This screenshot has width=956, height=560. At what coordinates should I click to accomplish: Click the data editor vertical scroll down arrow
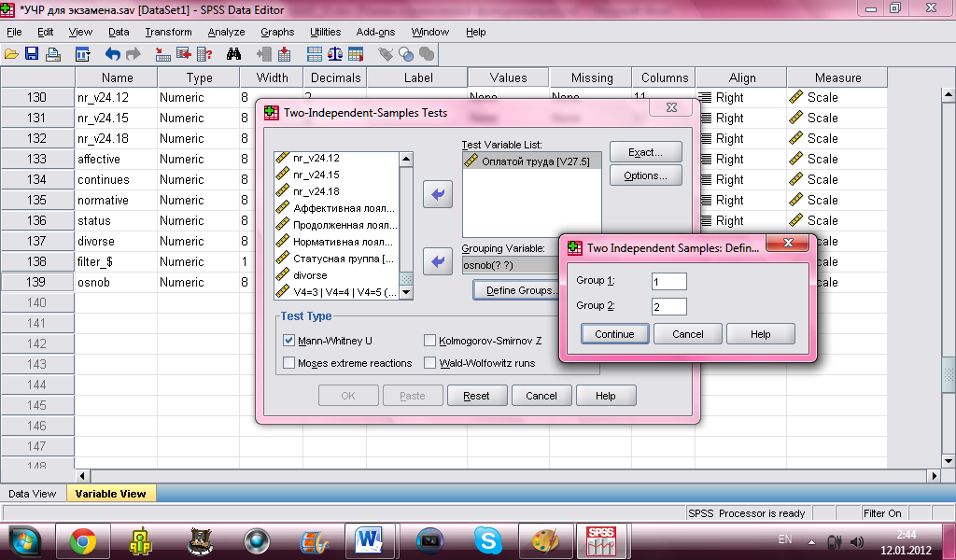point(949,461)
